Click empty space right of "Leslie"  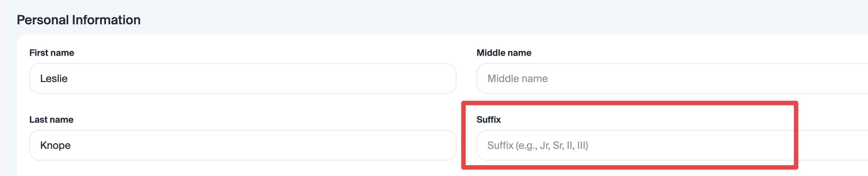click(x=269, y=79)
